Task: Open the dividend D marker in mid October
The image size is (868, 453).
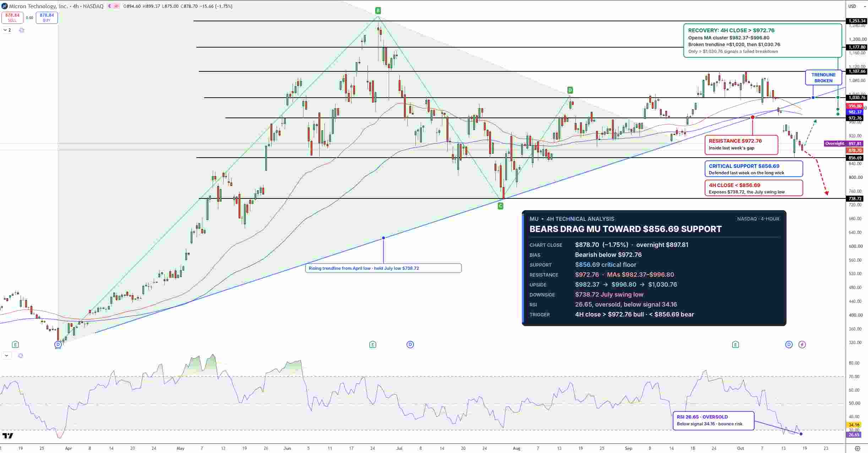Action: tap(789, 344)
